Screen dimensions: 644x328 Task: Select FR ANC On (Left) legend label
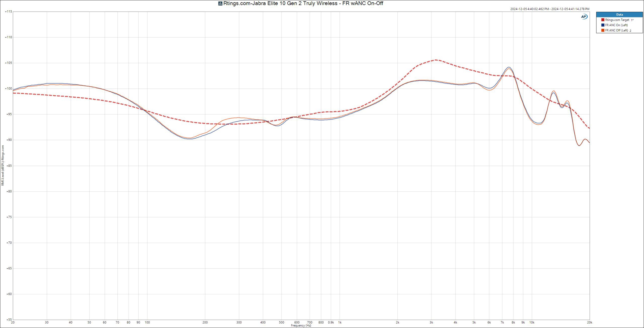616,25
